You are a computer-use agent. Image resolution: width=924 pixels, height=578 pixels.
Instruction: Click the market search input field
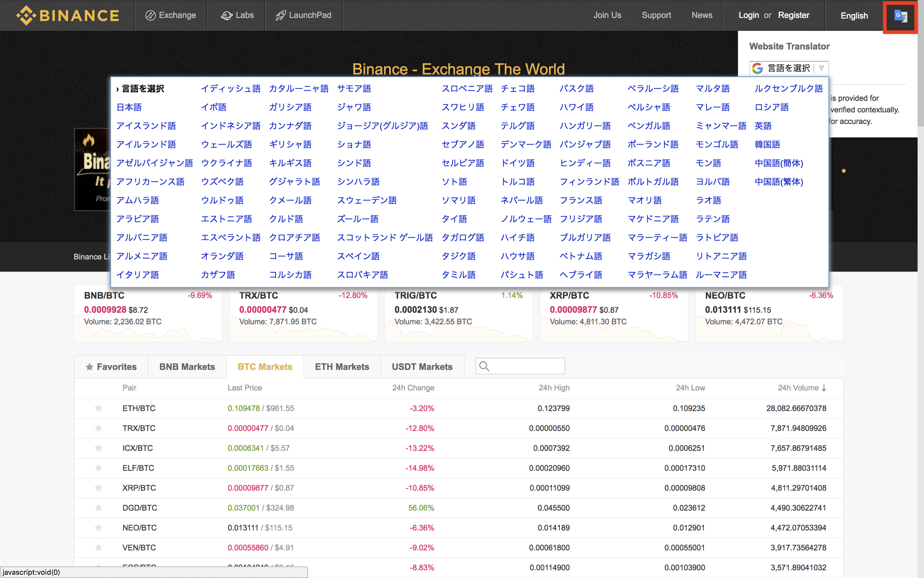(x=520, y=366)
